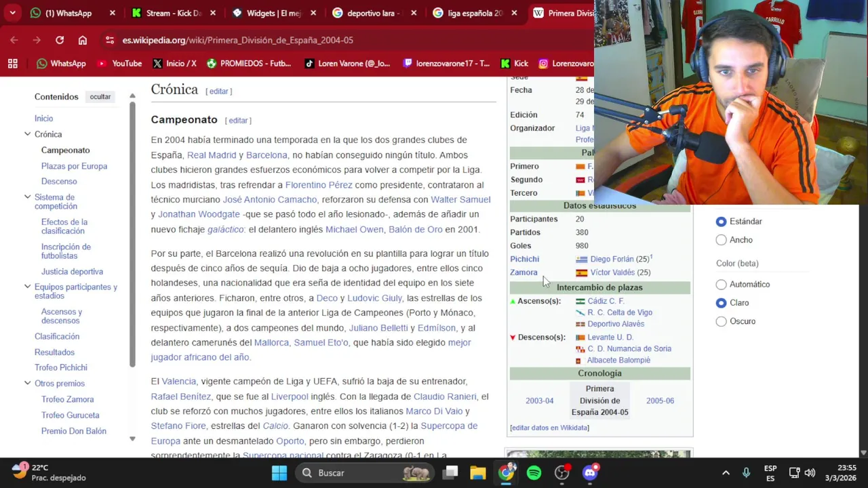Open the Pichichi infobox link
Screen dimensions: 868x488
[525, 259]
